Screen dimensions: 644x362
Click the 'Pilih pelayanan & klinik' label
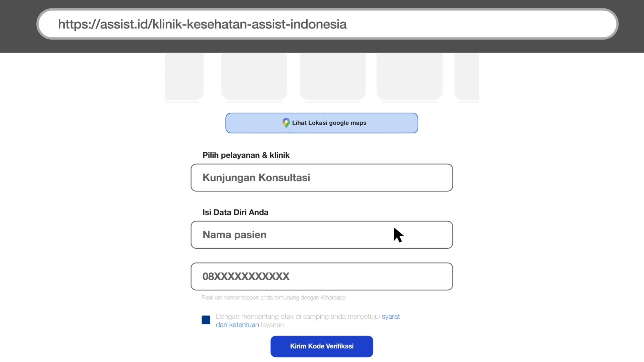[246, 155]
